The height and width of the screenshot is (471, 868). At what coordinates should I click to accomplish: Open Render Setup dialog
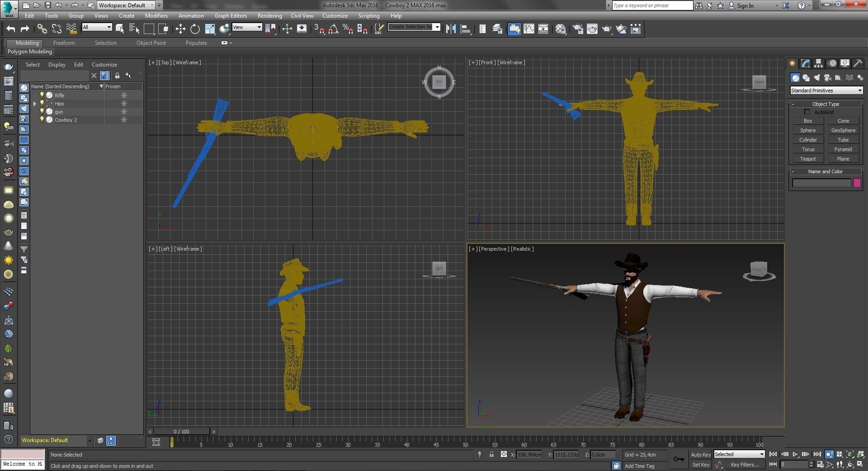pos(578,29)
